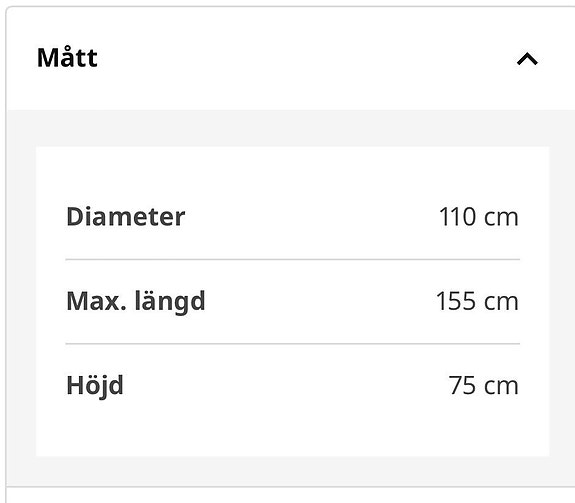
Task: Click gray margin right of measurements card
Action: [562, 301]
